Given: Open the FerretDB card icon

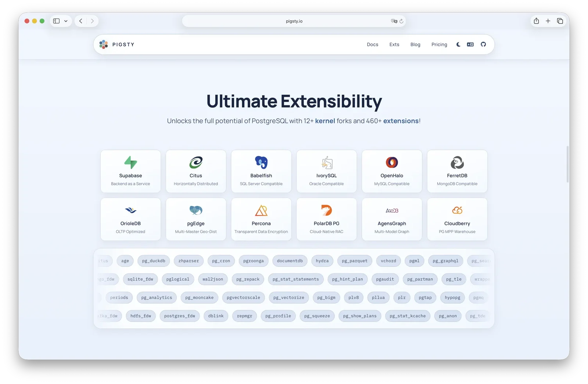Looking at the screenshot, I should tap(457, 163).
